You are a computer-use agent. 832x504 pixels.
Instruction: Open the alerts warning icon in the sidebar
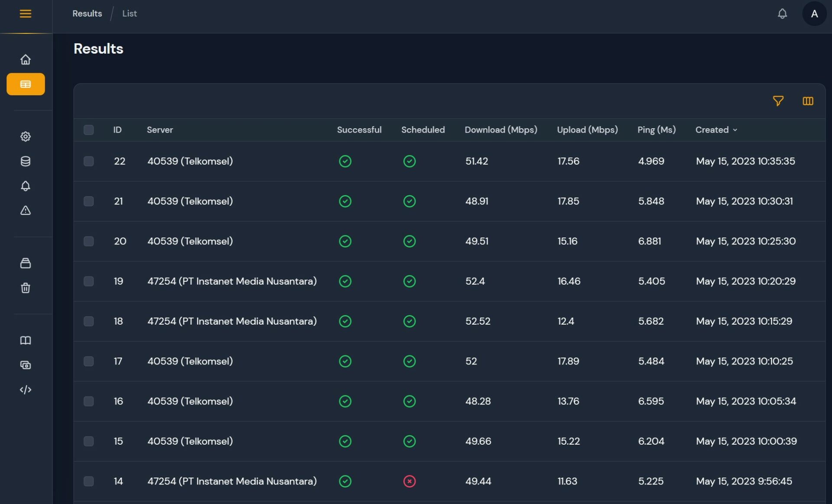(26, 211)
